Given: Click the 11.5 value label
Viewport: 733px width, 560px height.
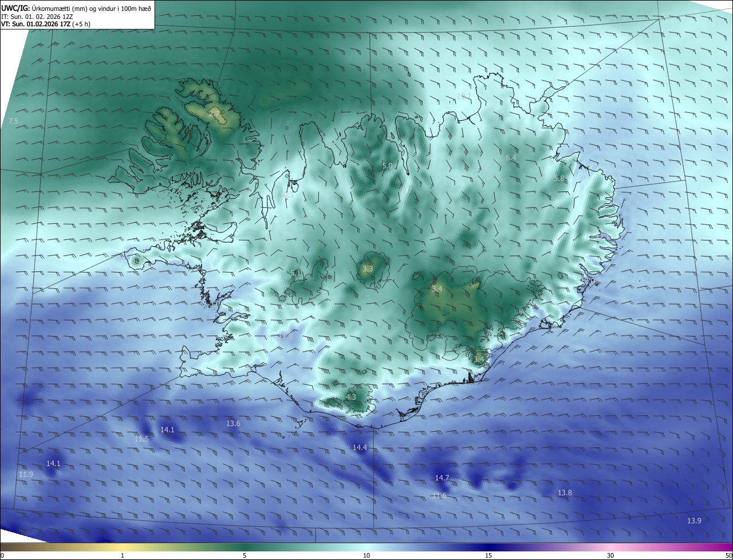Looking at the screenshot, I should click(141, 439).
